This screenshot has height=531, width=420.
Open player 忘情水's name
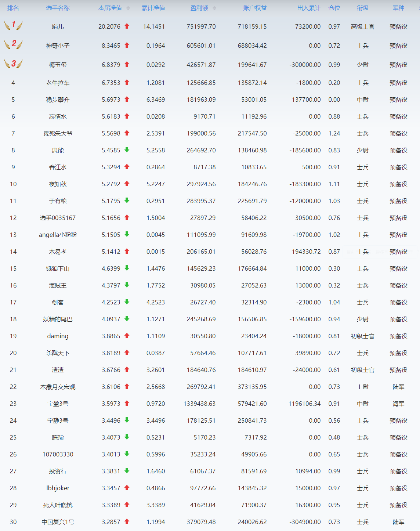point(58,116)
